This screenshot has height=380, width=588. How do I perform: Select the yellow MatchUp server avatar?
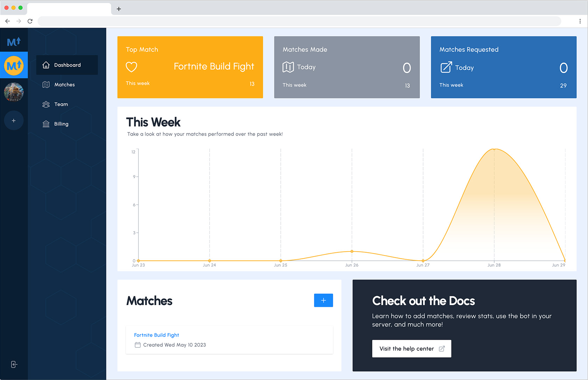click(14, 65)
